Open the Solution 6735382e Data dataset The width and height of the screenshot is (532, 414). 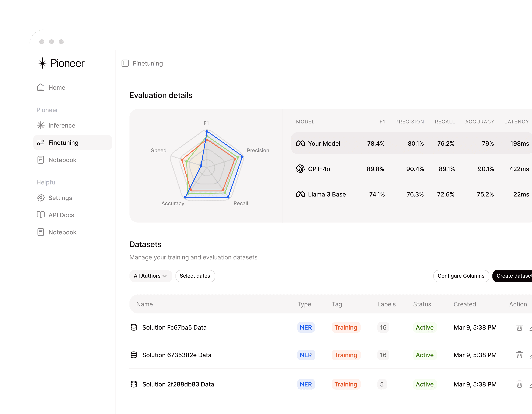pyautogui.click(x=177, y=355)
